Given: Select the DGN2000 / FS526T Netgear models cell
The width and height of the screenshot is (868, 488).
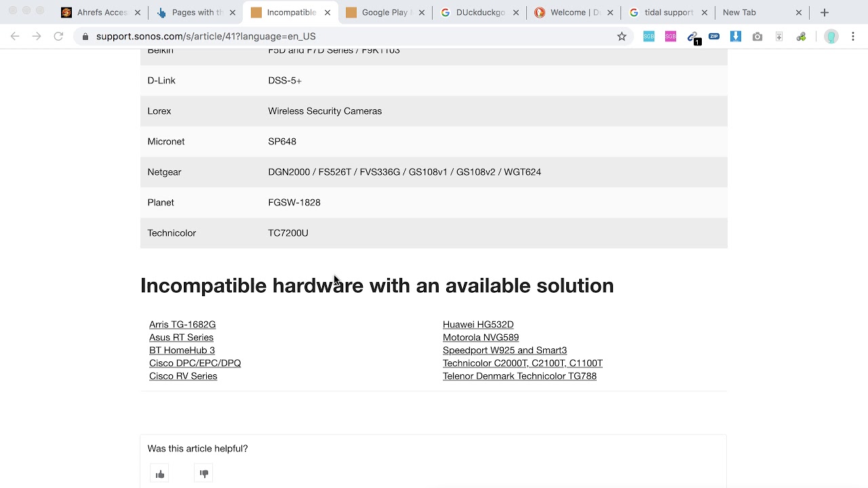Looking at the screenshot, I should tap(404, 172).
